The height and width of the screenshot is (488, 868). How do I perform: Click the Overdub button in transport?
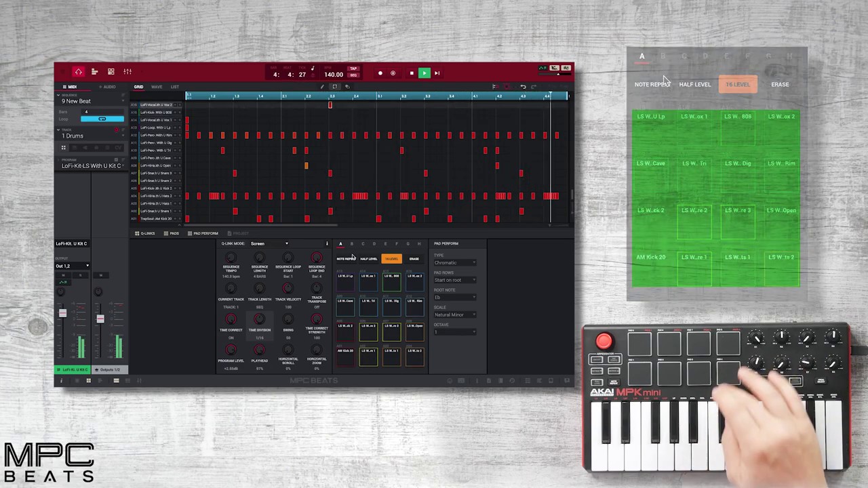tap(393, 73)
